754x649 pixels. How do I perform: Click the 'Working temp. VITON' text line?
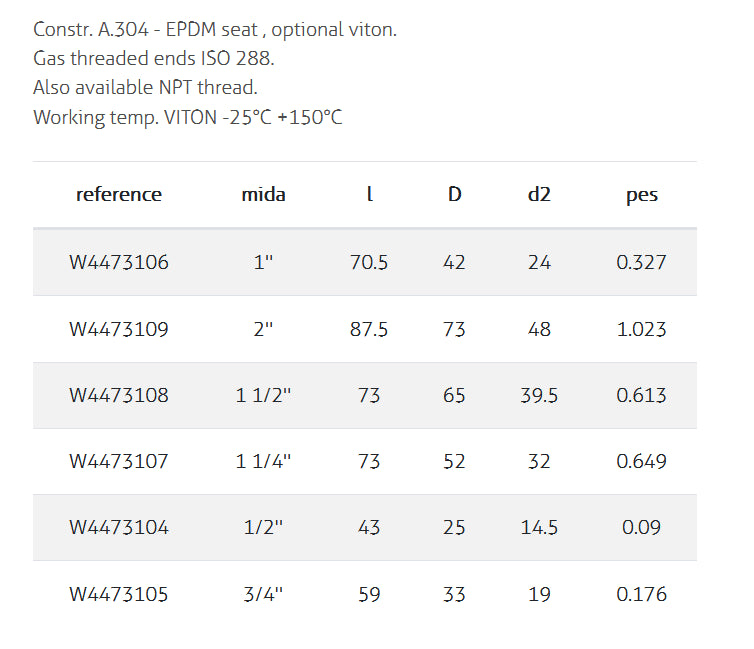point(188,117)
